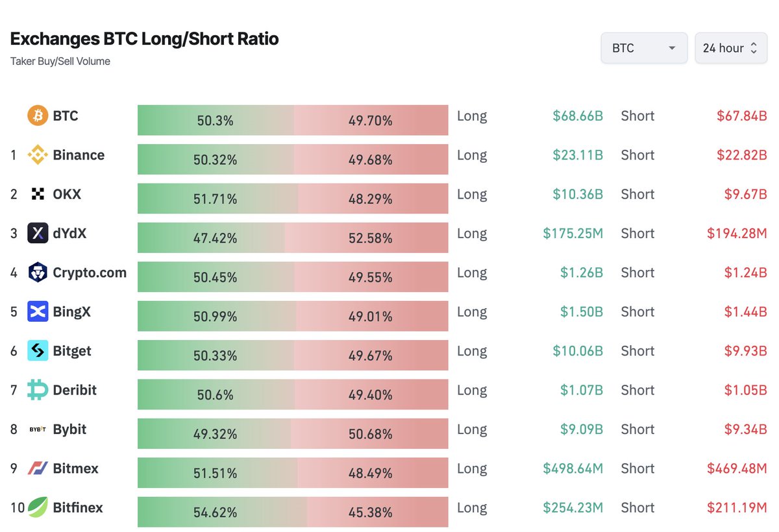Viewport: 779px width, 532px height.
Task: Open the BTC coin selector dropdown
Action: click(x=644, y=48)
